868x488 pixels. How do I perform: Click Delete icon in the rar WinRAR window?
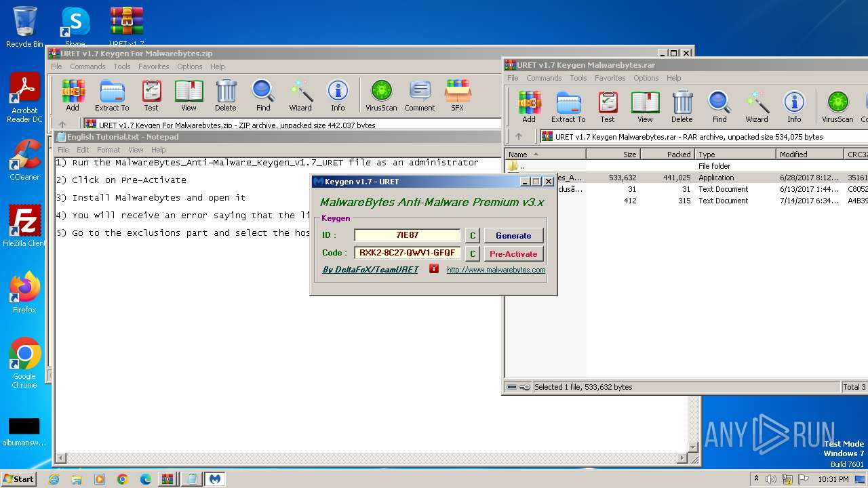coord(682,107)
